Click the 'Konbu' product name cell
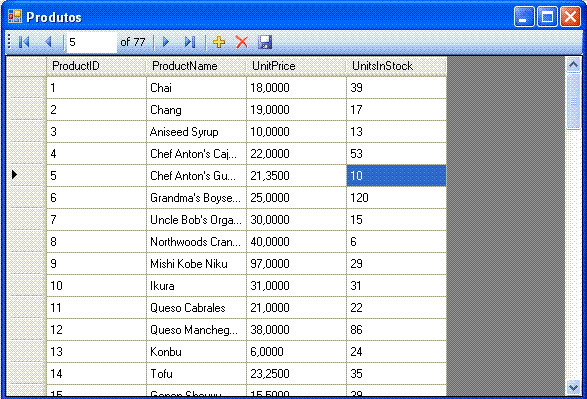Image resolution: width=587 pixels, height=399 pixels. point(196,351)
